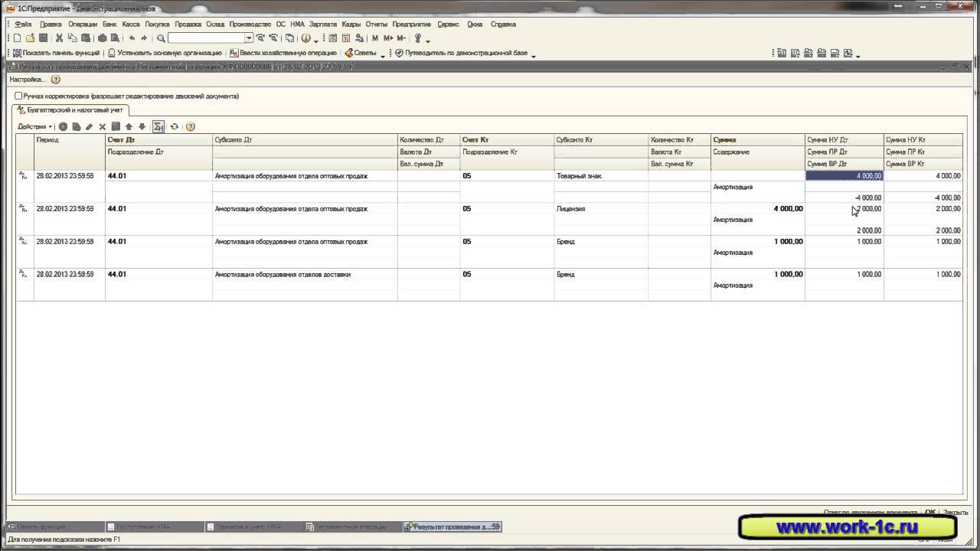Viewport: 980px width, 551px height.
Task: Click the Субконто Кт cell 'Товарный знак'
Action: (601, 176)
